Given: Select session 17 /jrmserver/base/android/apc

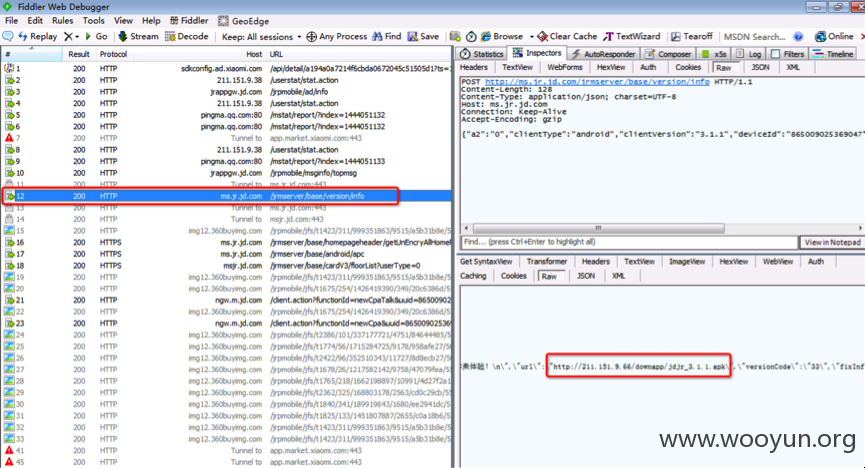Looking at the screenshot, I should click(x=226, y=254).
